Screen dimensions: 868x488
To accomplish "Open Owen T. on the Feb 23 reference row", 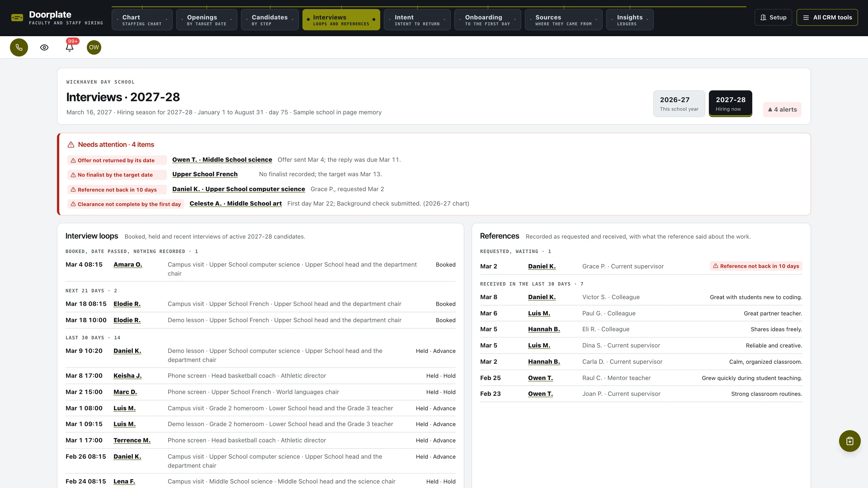I will (x=540, y=394).
